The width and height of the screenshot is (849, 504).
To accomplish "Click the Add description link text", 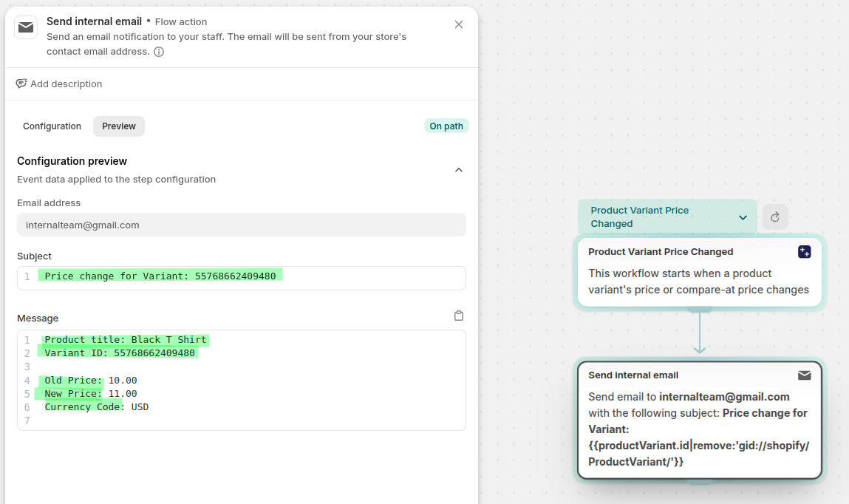I will (x=67, y=84).
